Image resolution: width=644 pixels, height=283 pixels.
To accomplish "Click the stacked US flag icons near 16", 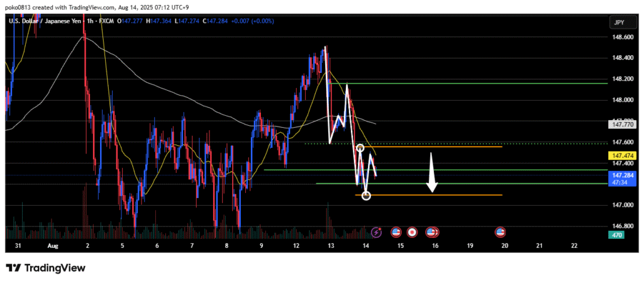I will tap(432, 232).
